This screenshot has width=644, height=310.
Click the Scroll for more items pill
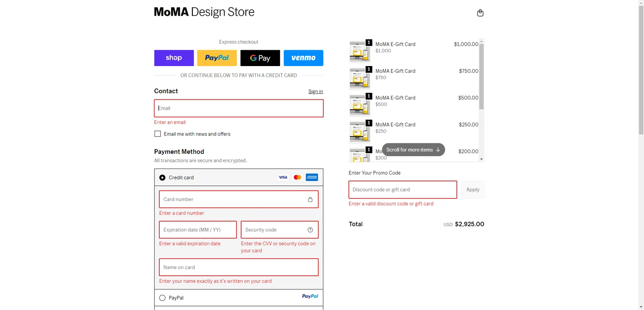[413, 150]
